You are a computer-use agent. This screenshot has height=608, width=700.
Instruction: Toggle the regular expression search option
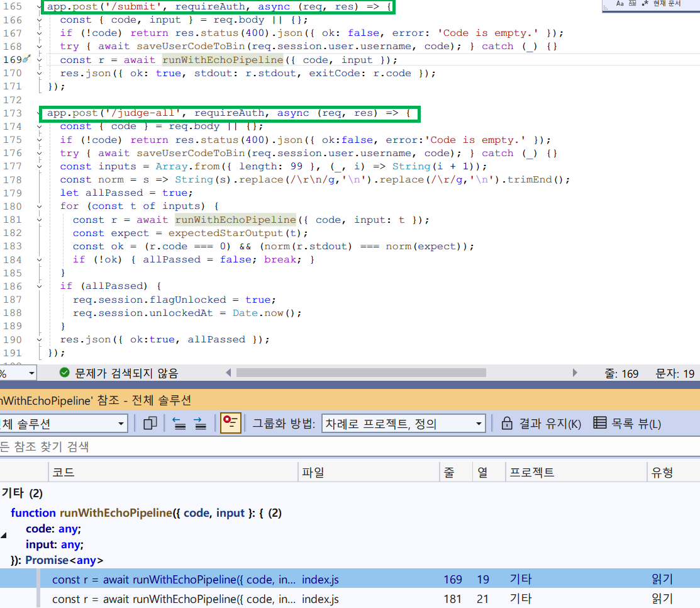tap(645, 4)
